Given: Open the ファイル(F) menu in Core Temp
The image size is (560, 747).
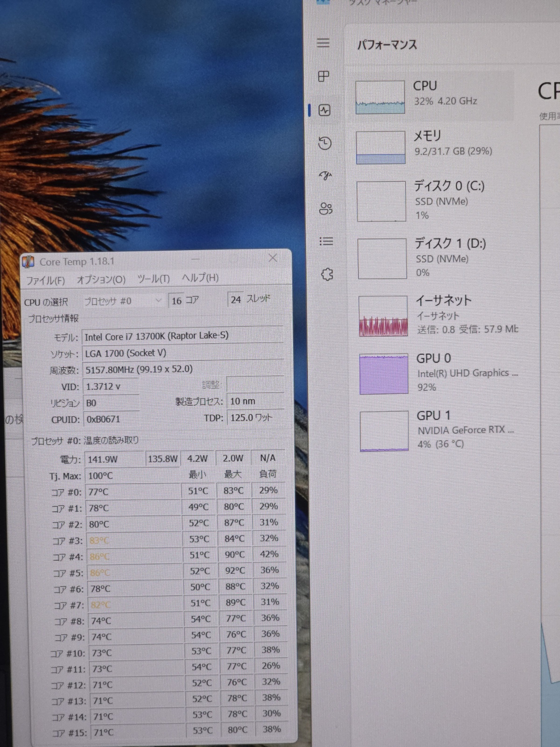Looking at the screenshot, I should [x=45, y=280].
